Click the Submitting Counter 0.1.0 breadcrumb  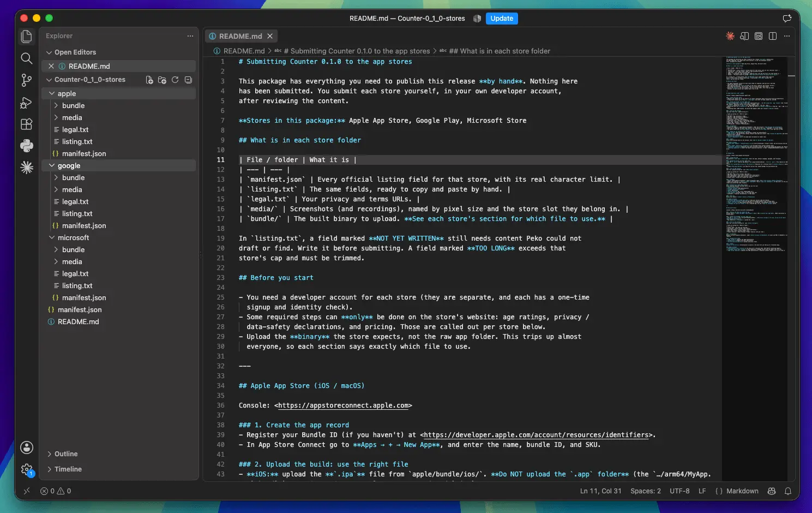coord(357,51)
